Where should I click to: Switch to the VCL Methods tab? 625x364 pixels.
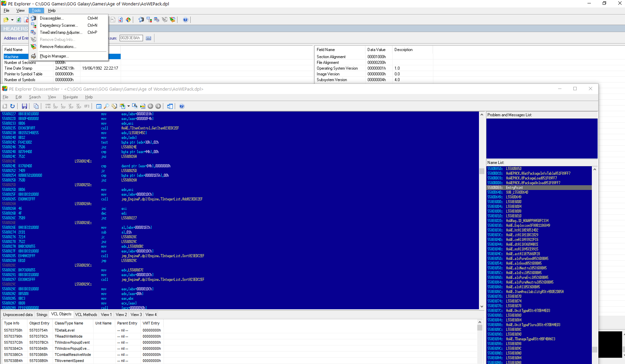point(86,315)
